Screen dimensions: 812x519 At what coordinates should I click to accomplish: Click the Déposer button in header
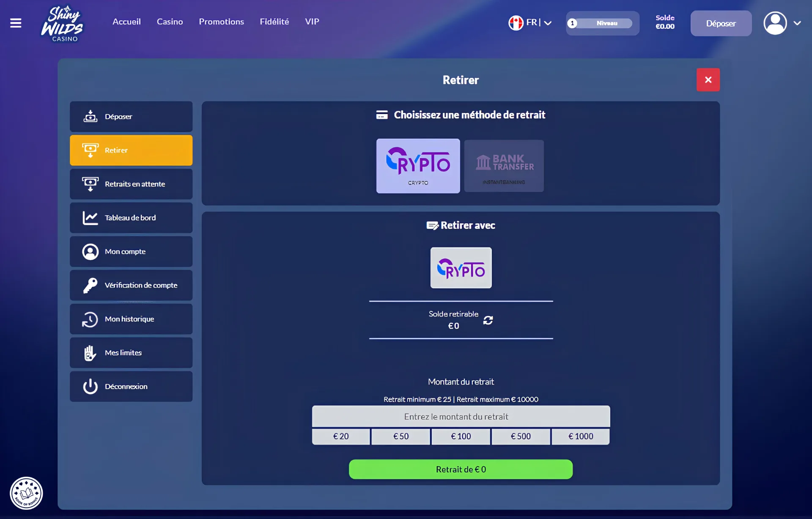(x=721, y=23)
